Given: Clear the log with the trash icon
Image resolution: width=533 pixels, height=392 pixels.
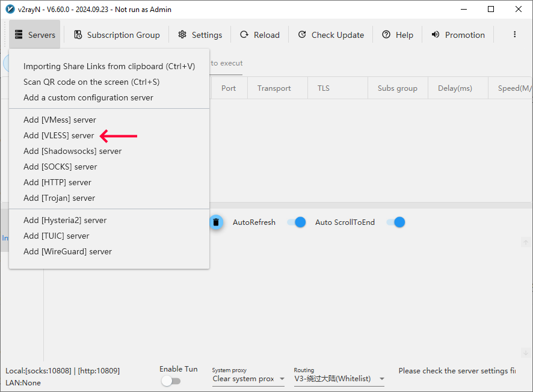Looking at the screenshot, I should click(x=216, y=222).
